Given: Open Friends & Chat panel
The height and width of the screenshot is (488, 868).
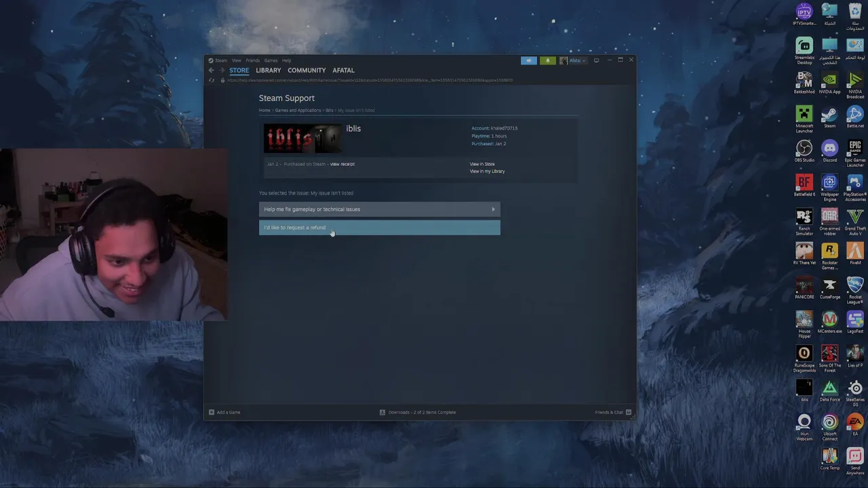Looking at the screenshot, I should 613,412.
